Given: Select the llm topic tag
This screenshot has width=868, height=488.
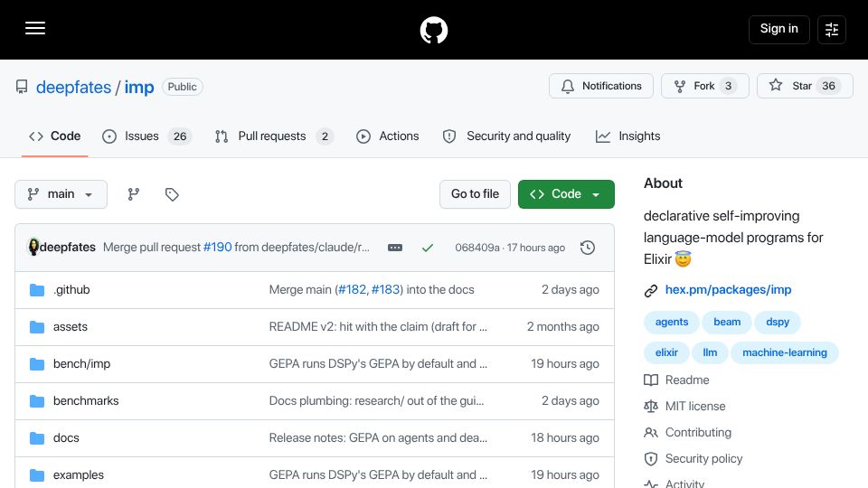Looking at the screenshot, I should (x=710, y=352).
